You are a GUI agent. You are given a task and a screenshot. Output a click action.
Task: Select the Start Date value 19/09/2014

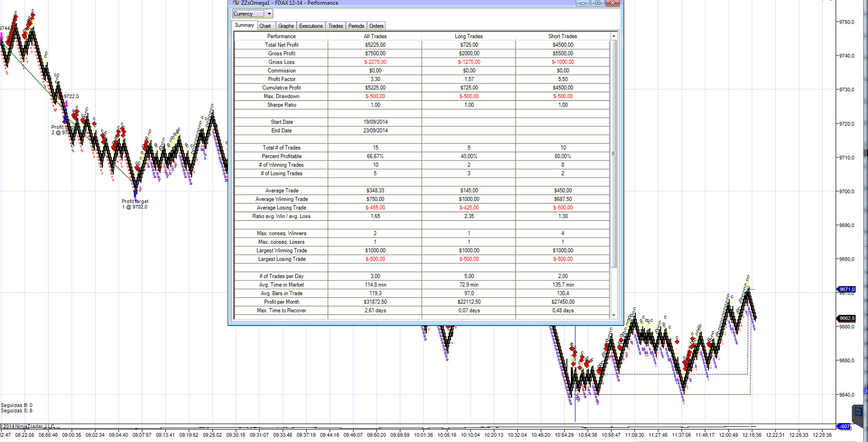click(x=375, y=122)
